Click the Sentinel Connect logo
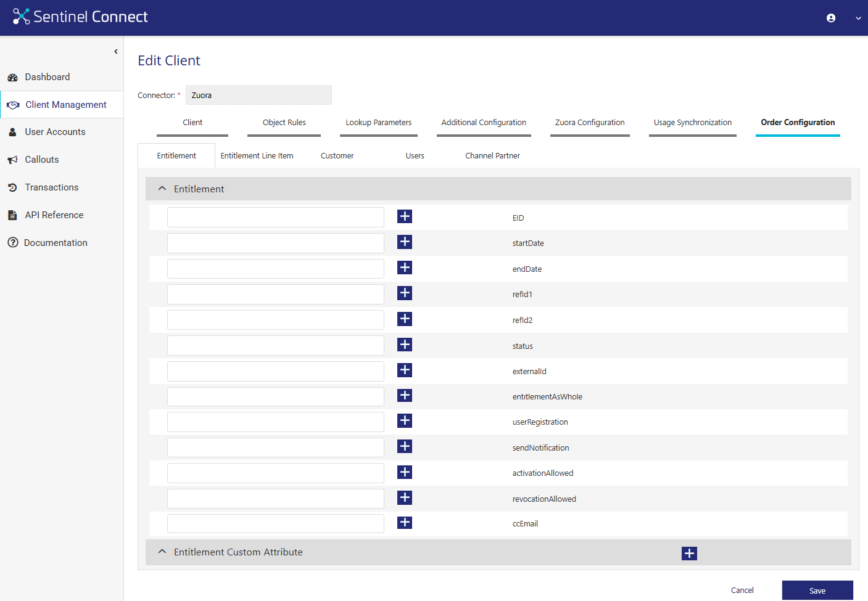 [x=81, y=17]
